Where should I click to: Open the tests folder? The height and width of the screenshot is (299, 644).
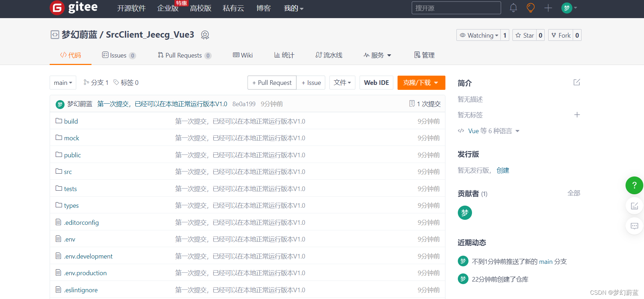(x=70, y=189)
